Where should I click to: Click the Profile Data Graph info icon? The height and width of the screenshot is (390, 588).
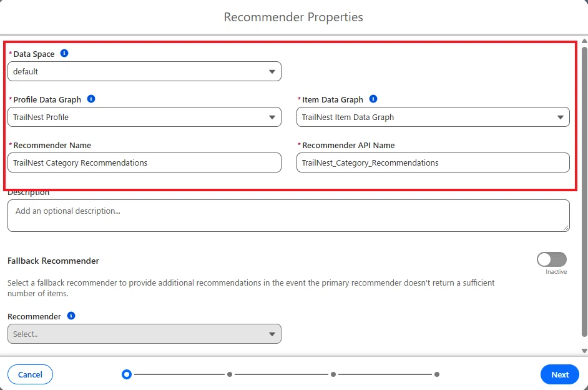tap(91, 99)
